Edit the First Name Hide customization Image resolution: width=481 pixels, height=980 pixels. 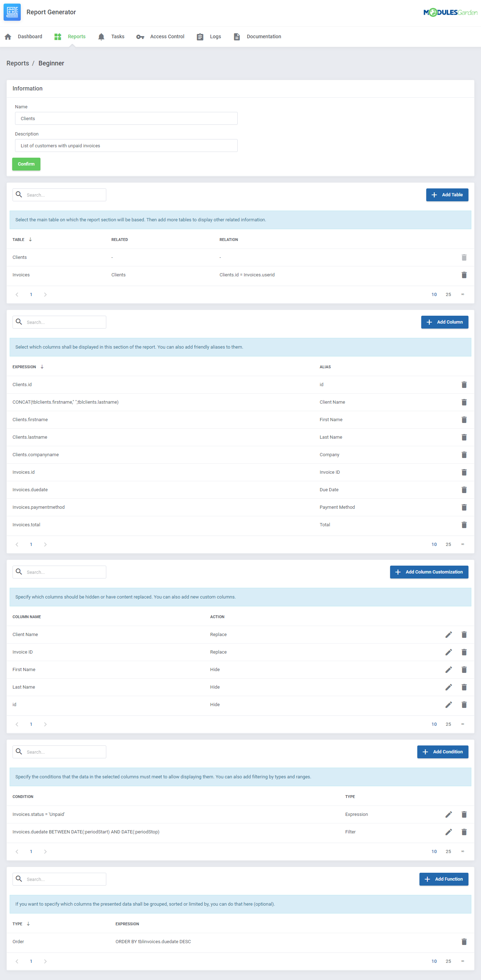click(x=449, y=670)
